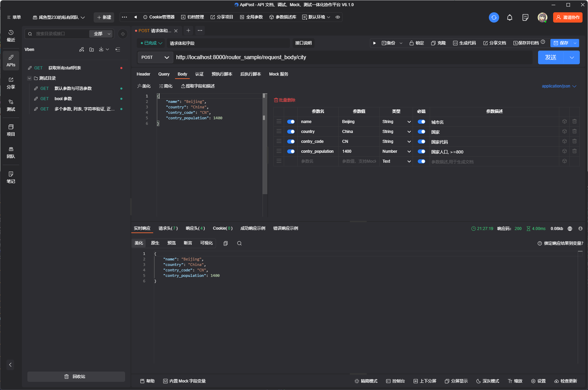Click the download response icon
588x390 pixels.
580,229
